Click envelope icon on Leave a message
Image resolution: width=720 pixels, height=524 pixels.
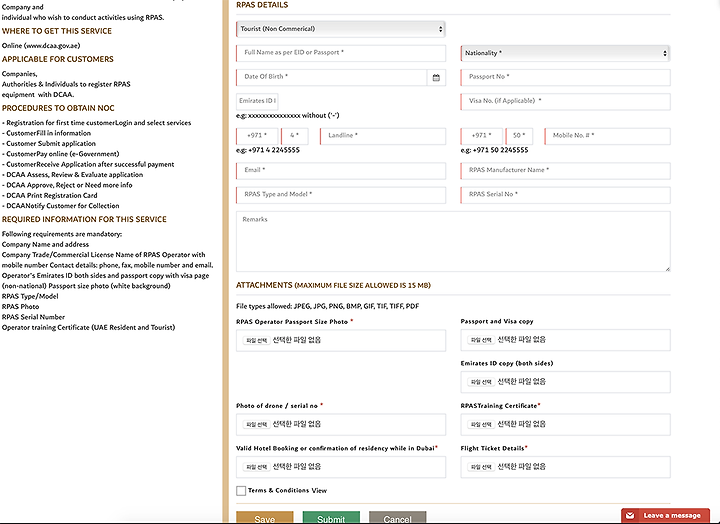coord(630,516)
